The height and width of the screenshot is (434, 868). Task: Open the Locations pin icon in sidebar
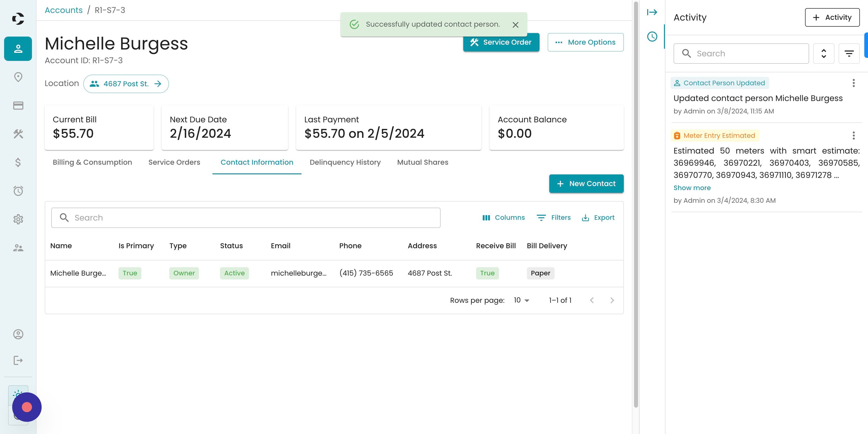click(x=18, y=77)
